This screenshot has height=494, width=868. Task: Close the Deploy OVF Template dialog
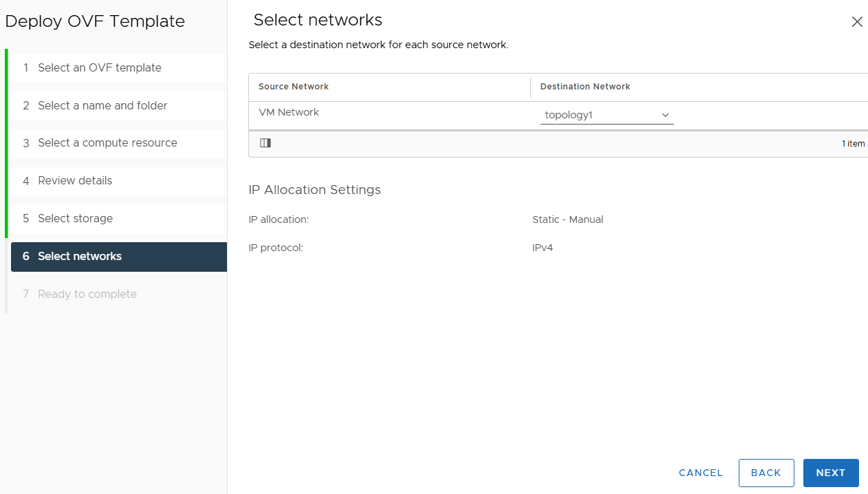pyautogui.click(x=857, y=22)
